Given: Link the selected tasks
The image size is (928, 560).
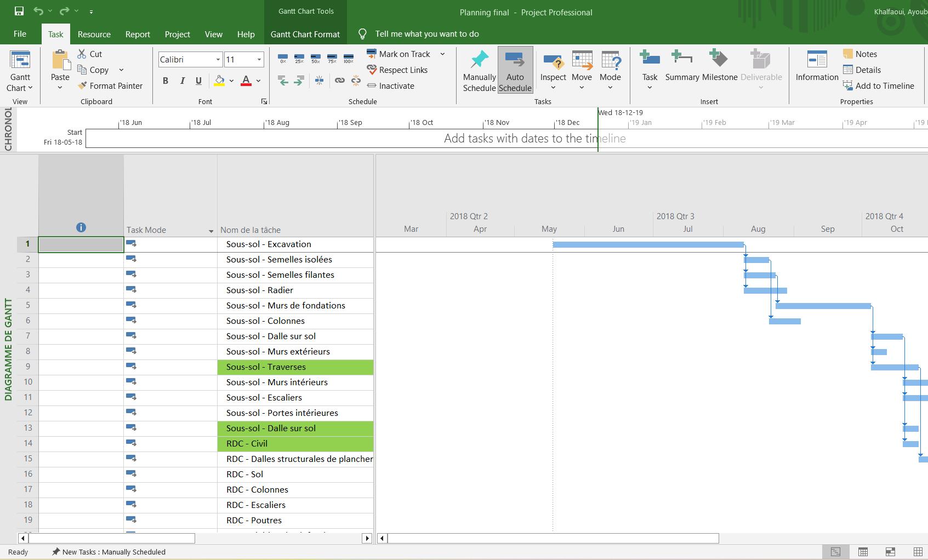Looking at the screenshot, I should (340, 81).
